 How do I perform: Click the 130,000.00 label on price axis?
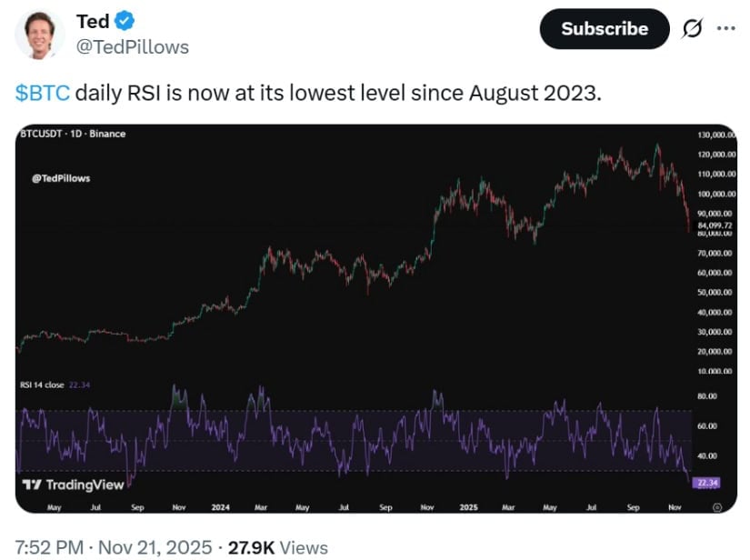point(716,135)
